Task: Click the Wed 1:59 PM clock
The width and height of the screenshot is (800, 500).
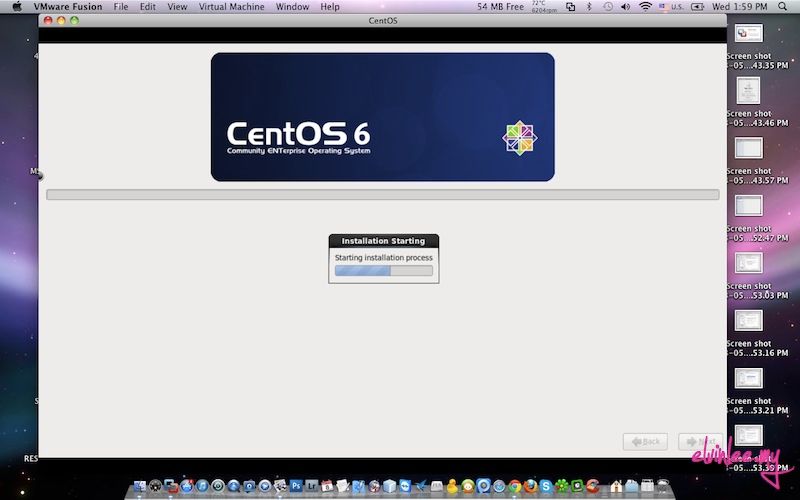Action: [x=739, y=7]
